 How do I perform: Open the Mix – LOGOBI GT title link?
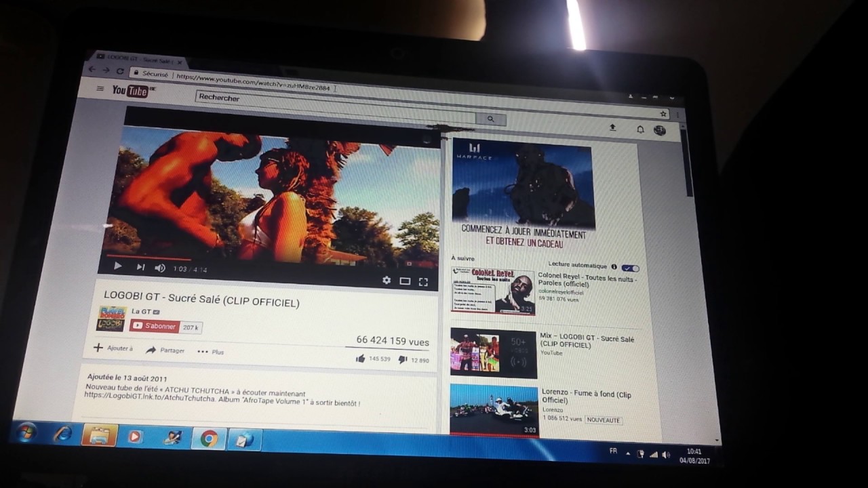pyautogui.click(x=587, y=341)
